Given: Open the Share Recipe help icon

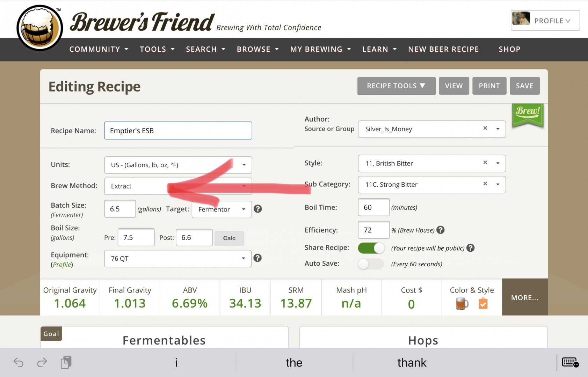Looking at the screenshot, I should (471, 248).
